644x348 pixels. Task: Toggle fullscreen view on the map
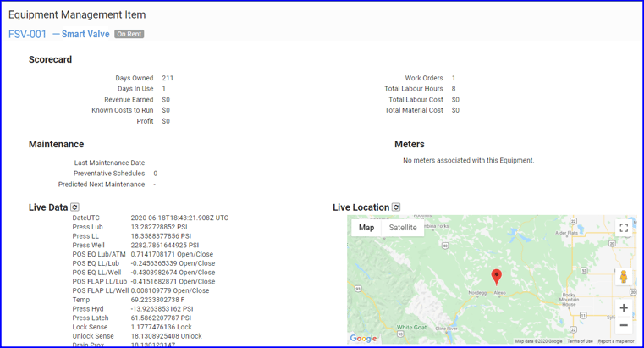624,228
